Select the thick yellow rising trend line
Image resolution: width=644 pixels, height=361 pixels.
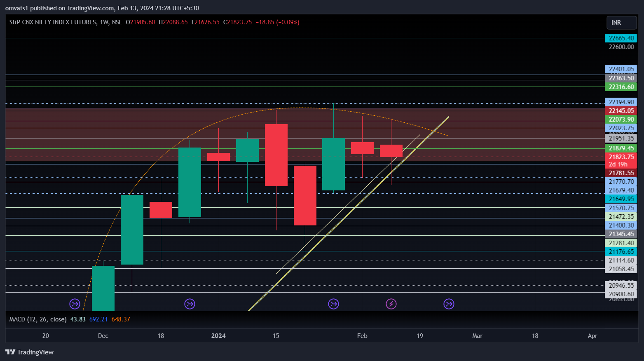pyautogui.click(x=348, y=214)
